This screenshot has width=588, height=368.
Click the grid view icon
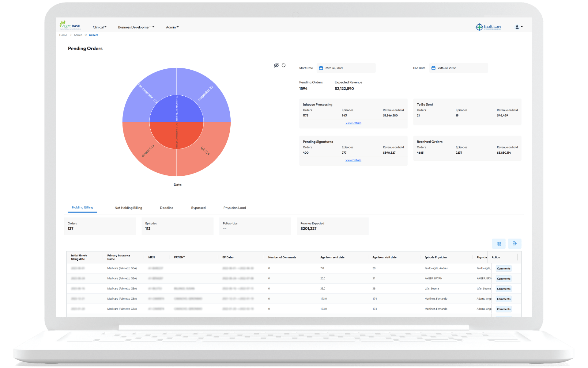[x=498, y=243]
